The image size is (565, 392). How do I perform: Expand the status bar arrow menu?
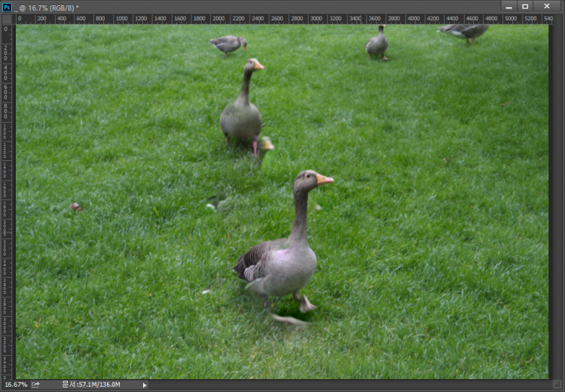click(145, 384)
